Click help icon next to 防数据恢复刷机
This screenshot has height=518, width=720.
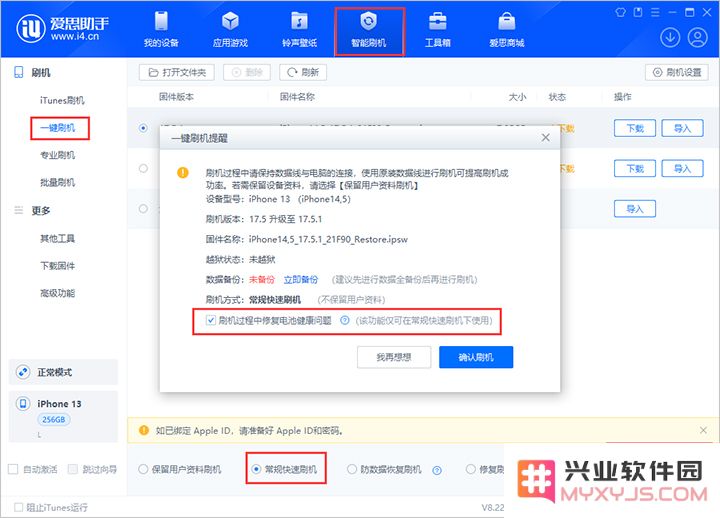(x=437, y=470)
